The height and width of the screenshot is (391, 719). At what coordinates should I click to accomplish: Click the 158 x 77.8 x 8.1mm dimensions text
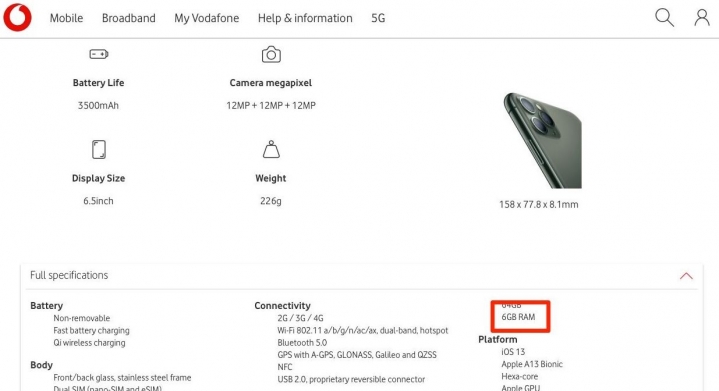click(538, 204)
